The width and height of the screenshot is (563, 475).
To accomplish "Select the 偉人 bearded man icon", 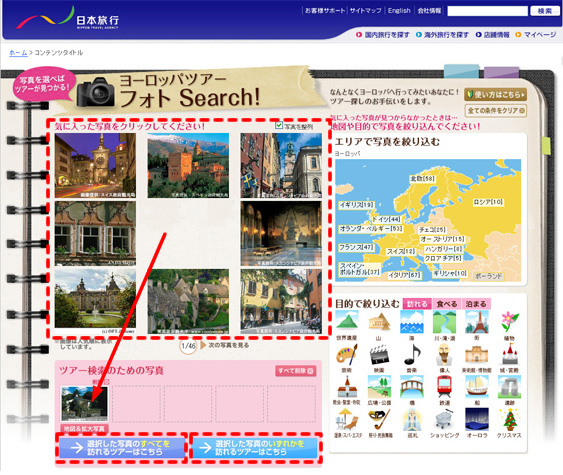I will [445, 354].
